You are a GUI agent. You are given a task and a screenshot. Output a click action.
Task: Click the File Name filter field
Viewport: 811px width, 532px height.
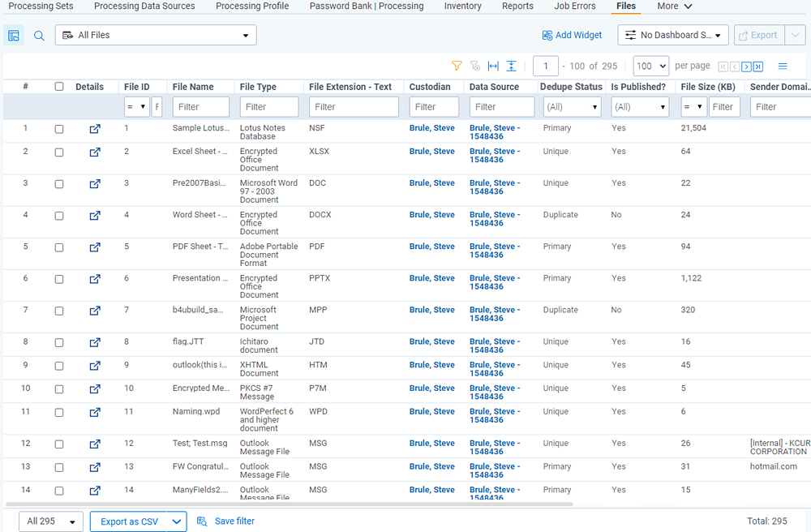click(x=200, y=107)
